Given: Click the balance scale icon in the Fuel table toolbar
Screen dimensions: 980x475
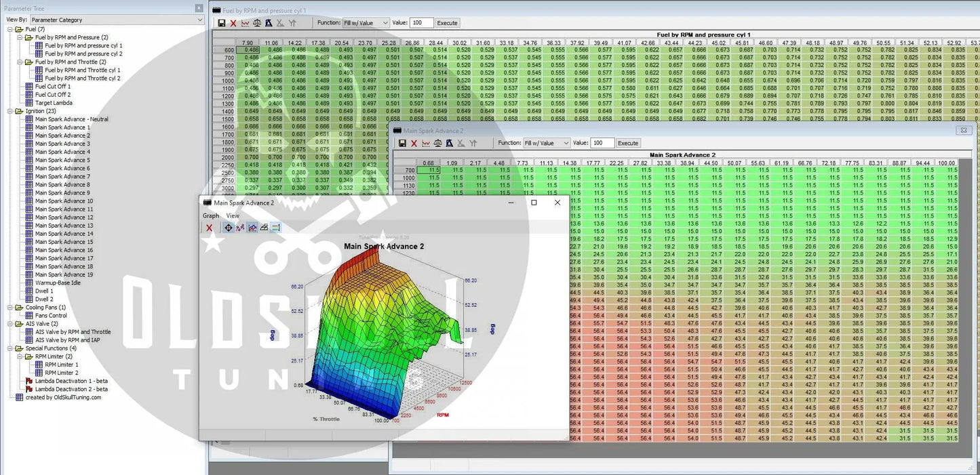Looking at the screenshot, I should 257,23.
